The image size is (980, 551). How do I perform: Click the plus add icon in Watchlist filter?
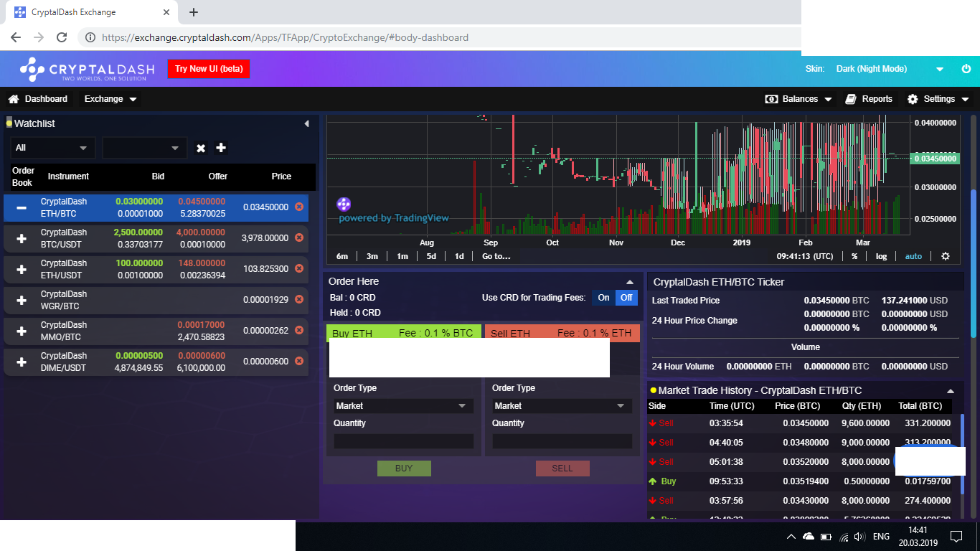coord(221,147)
